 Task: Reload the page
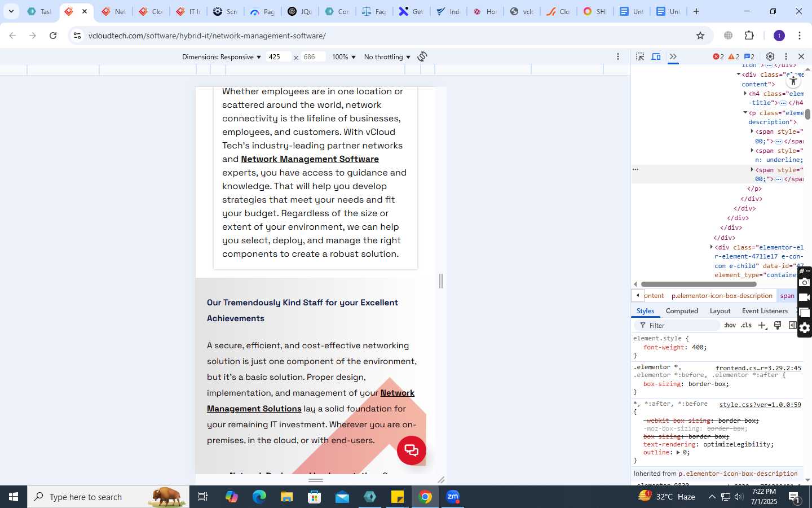click(53, 36)
